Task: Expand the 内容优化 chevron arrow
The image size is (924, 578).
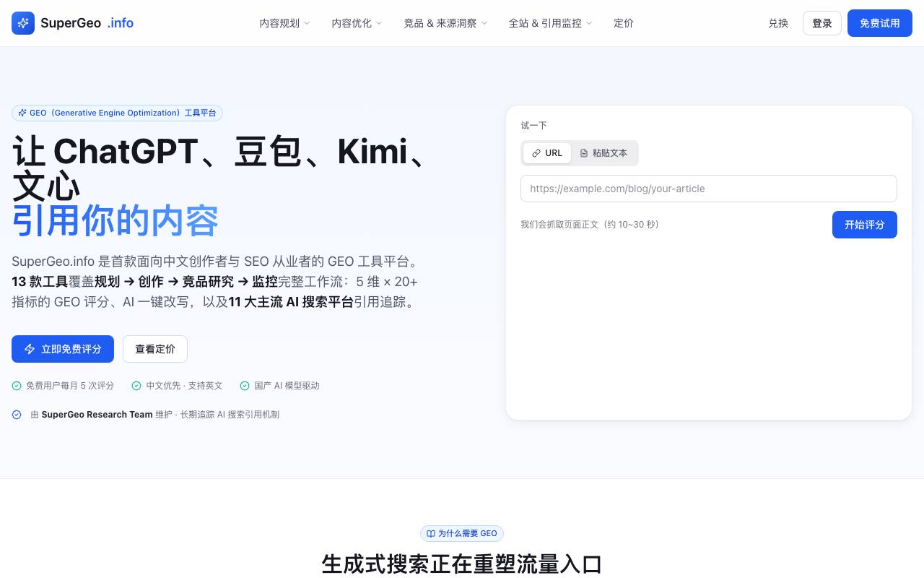Action: tap(379, 23)
